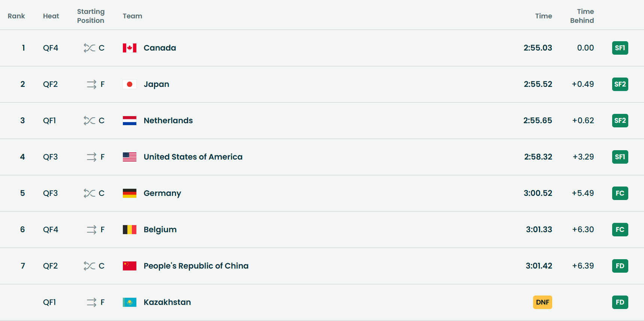This screenshot has width=644, height=321.
Task: Click the China flag icon
Action: click(129, 266)
